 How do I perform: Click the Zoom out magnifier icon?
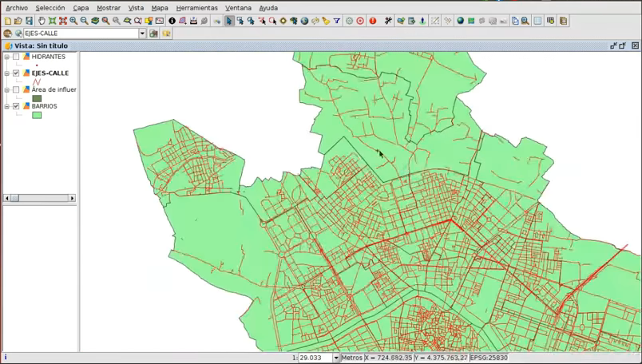[x=84, y=21]
